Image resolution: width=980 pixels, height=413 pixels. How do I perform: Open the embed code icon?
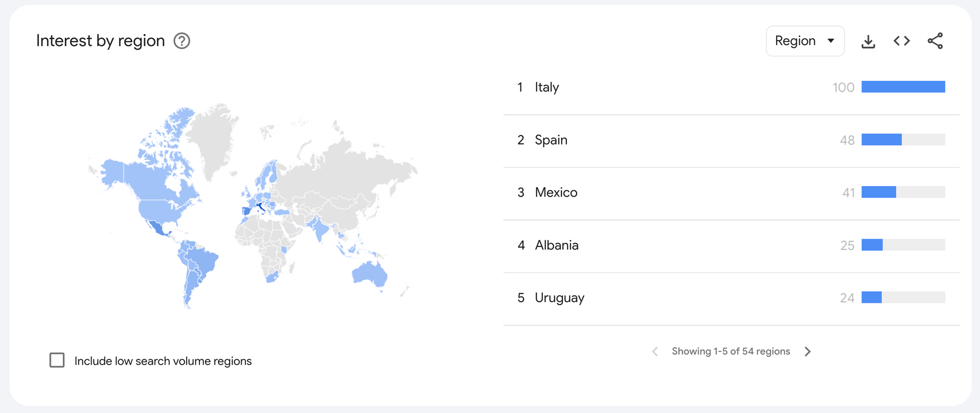[x=902, y=41]
